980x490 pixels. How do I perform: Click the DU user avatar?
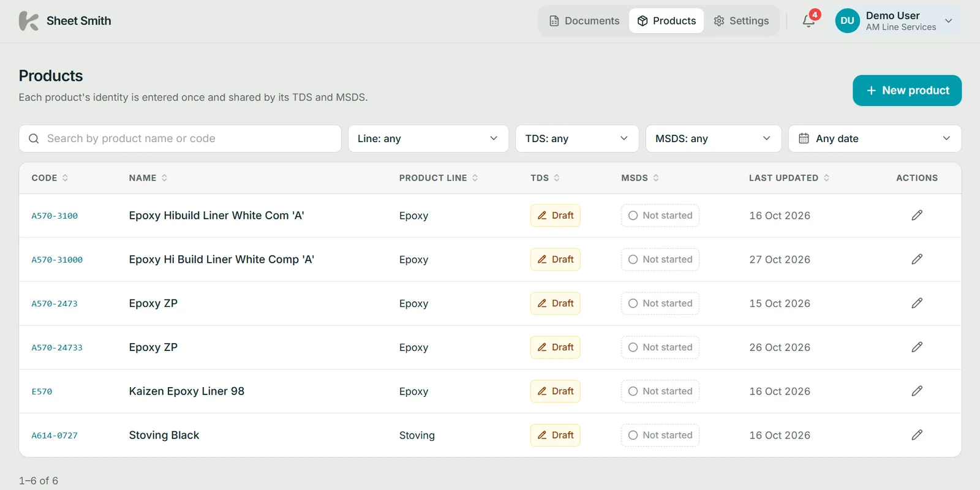click(x=847, y=21)
